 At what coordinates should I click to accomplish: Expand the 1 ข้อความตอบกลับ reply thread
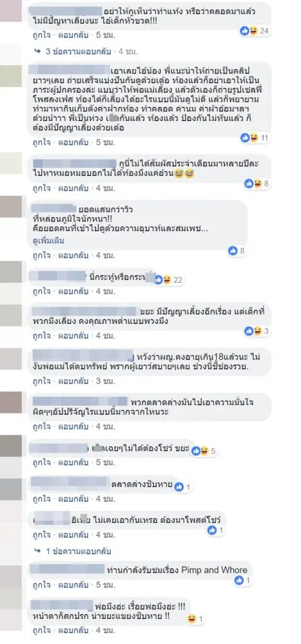[x=73, y=551]
